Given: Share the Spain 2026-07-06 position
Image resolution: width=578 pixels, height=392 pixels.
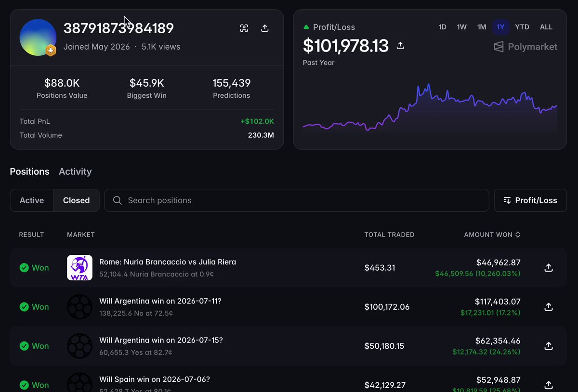Looking at the screenshot, I should click(x=548, y=385).
